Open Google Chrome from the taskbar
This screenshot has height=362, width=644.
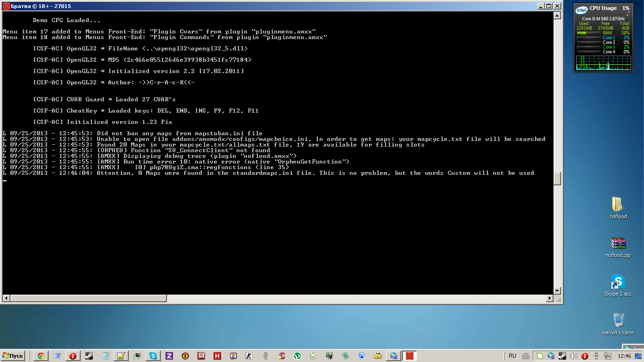coord(41,356)
